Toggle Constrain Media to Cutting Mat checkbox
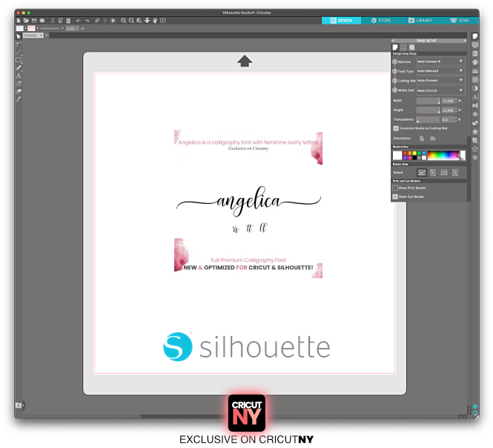The width and height of the screenshot is (493, 448). (396, 128)
